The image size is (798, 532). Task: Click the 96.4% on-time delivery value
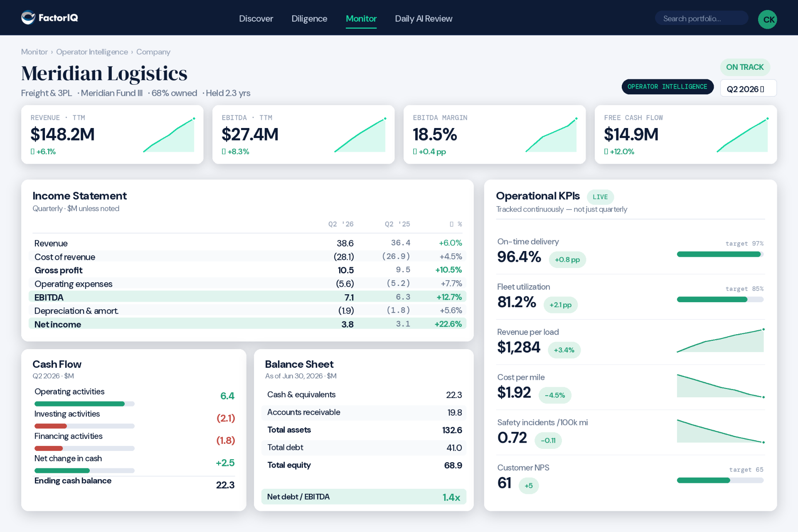519,257
